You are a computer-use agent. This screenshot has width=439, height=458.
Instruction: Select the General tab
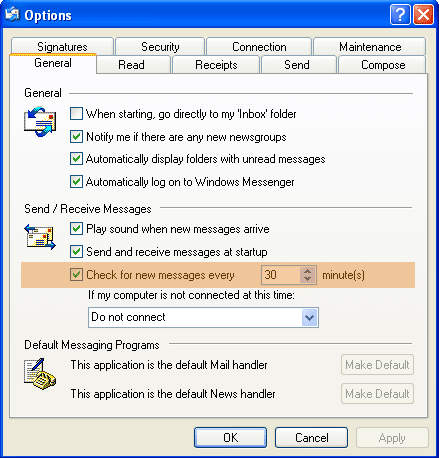pos(53,63)
